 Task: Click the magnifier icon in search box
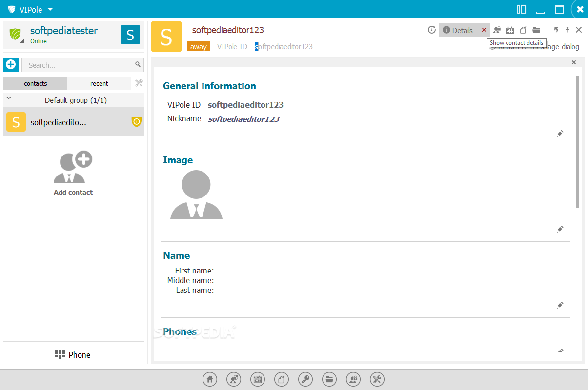(138, 64)
